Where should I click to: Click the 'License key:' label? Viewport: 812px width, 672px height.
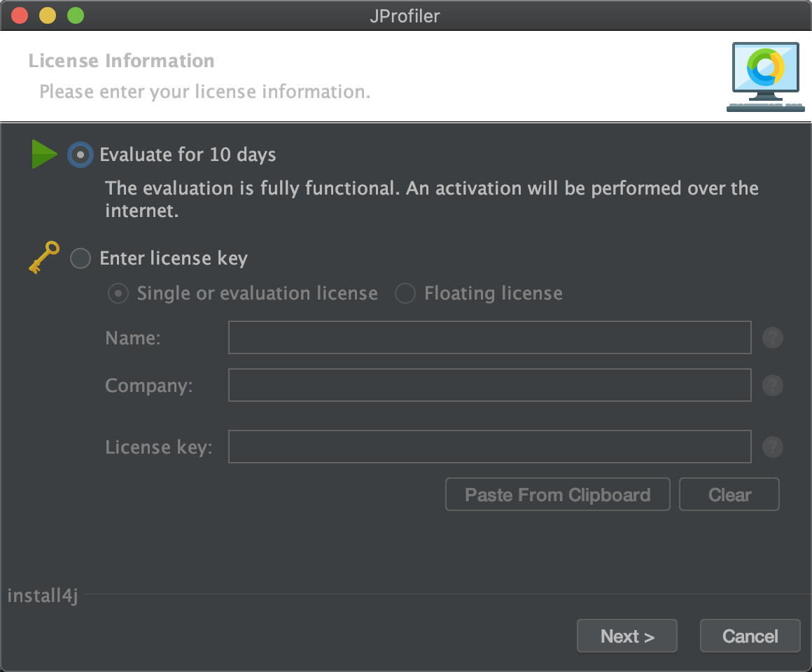159,447
